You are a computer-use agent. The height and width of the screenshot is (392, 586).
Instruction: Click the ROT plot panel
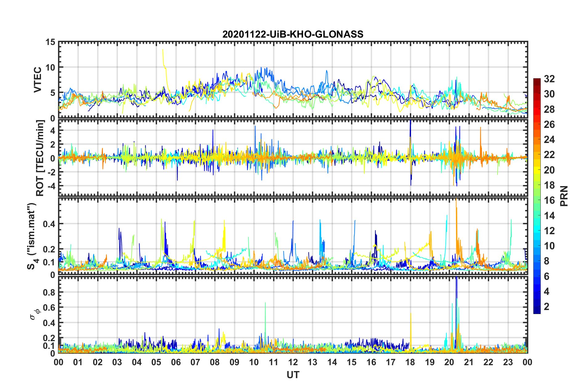click(293, 158)
